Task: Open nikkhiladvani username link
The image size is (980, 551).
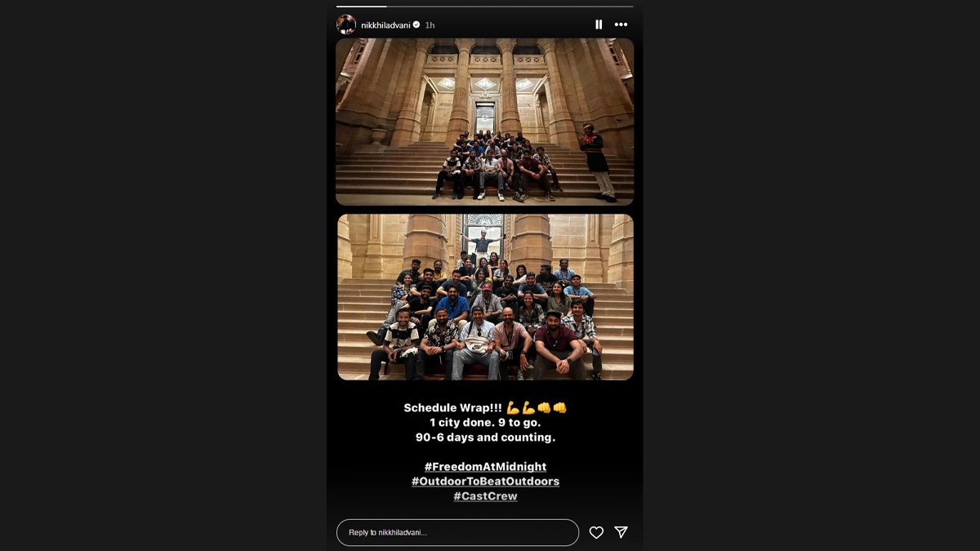Action: (385, 24)
